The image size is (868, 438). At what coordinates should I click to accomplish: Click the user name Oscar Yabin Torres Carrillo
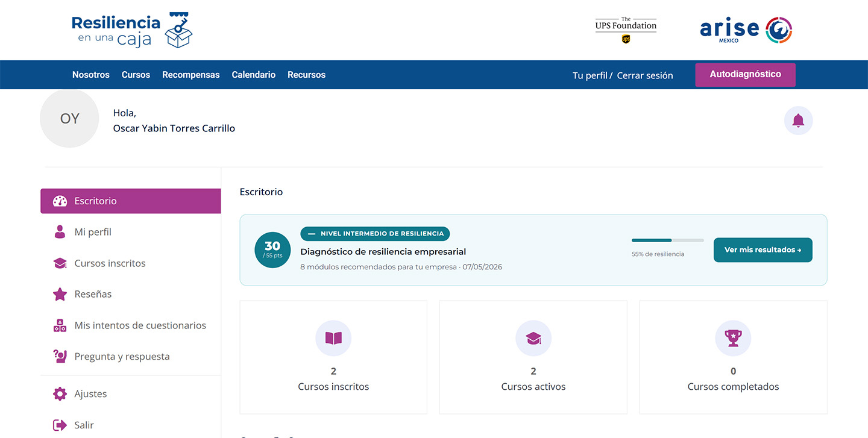pos(174,128)
